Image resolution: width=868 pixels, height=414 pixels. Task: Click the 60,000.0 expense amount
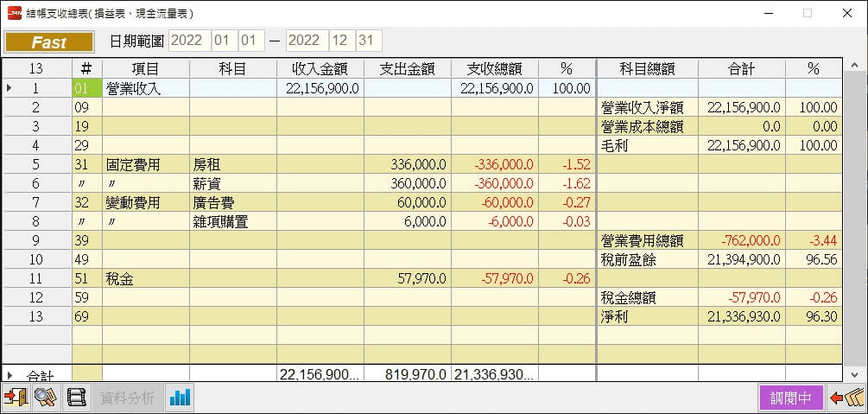coord(421,203)
